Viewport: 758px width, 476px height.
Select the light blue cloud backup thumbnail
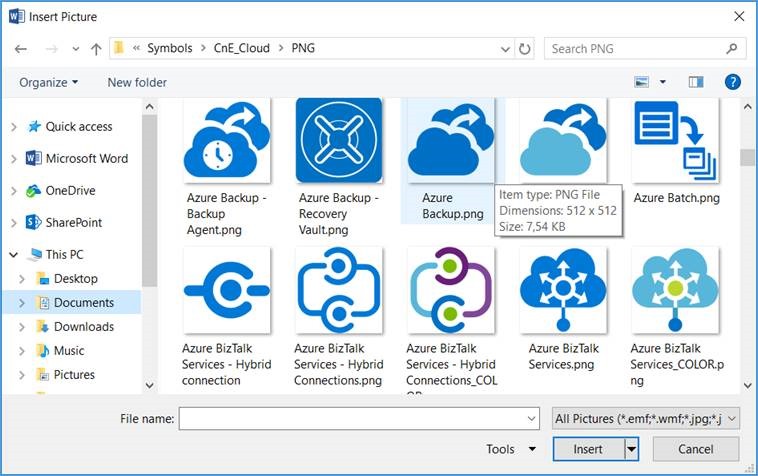point(563,140)
